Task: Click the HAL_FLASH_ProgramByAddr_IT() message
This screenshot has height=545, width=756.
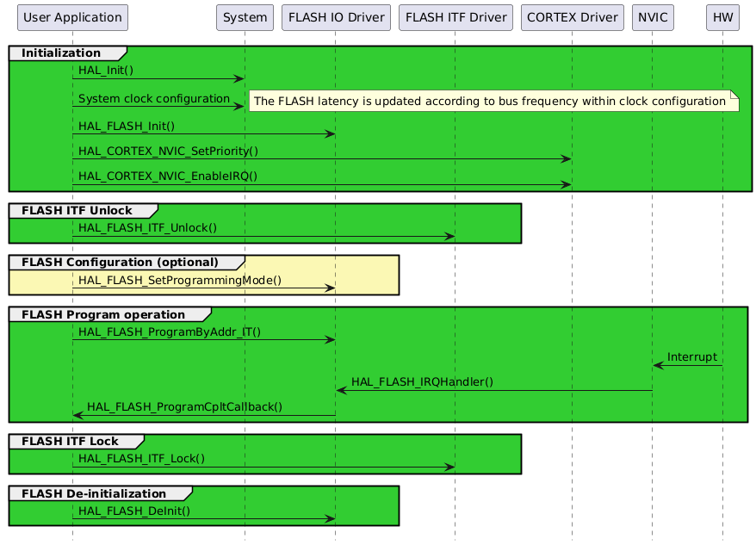Action: (x=170, y=332)
